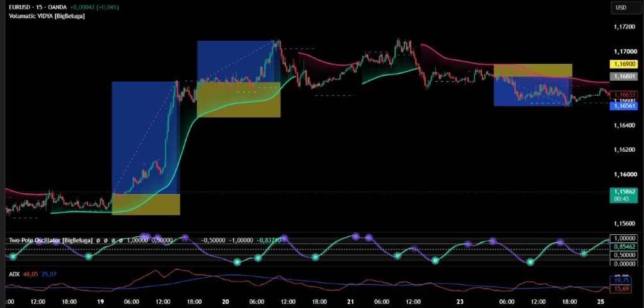
Task: Click the 1,16200 price scale value
Action: point(623,150)
